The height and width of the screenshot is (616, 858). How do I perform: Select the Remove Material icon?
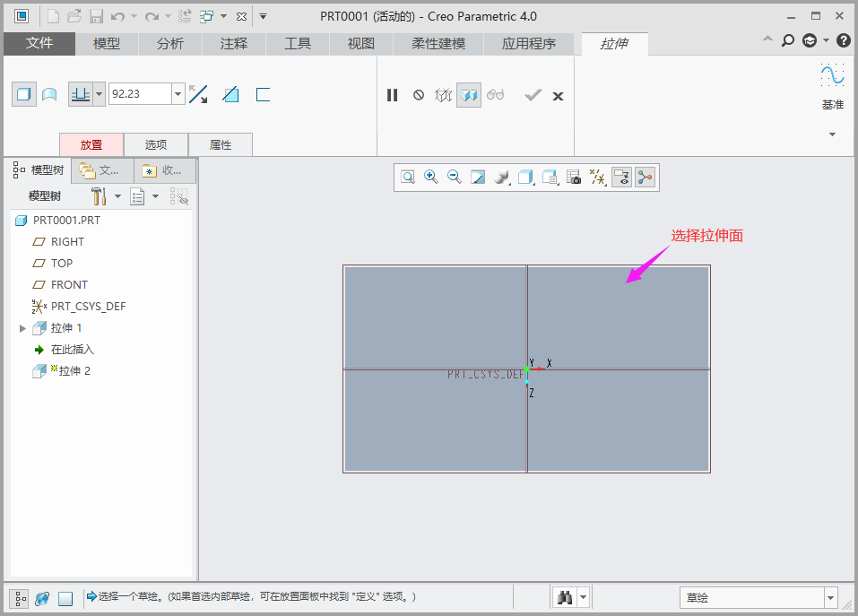click(x=230, y=94)
